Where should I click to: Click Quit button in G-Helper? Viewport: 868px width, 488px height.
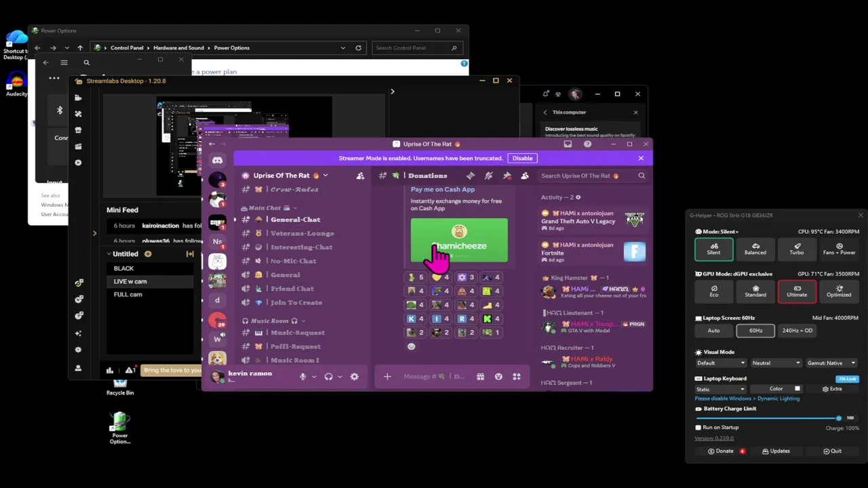tap(832, 451)
